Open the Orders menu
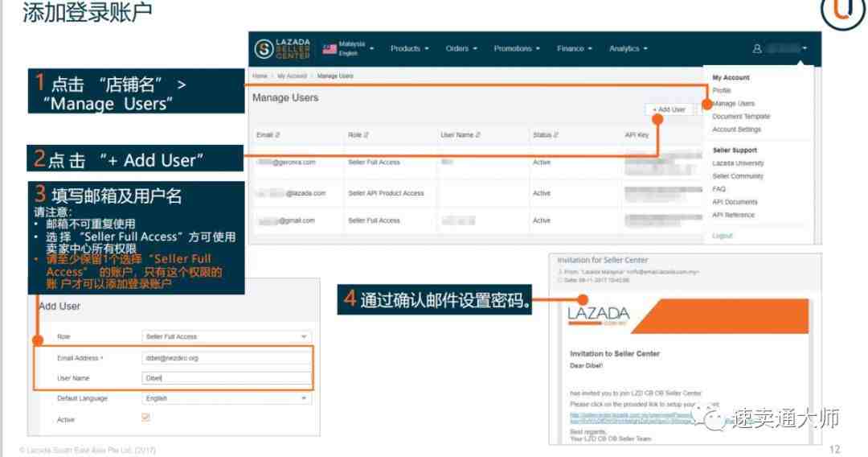The image size is (868, 457). [x=461, y=49]
